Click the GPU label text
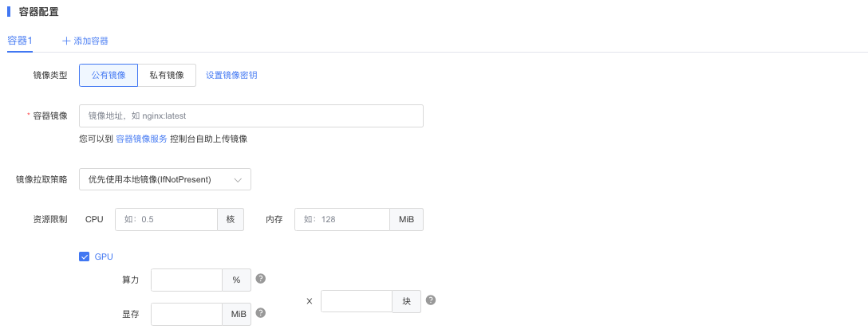 104,257
